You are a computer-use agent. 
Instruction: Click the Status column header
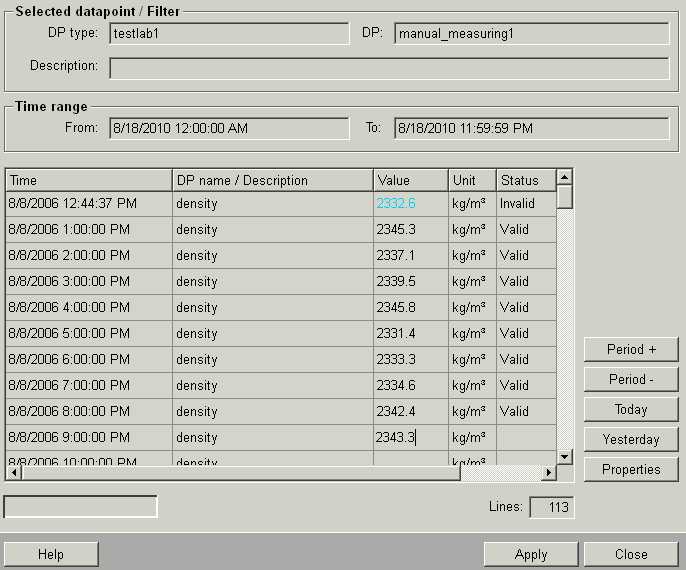525,180
